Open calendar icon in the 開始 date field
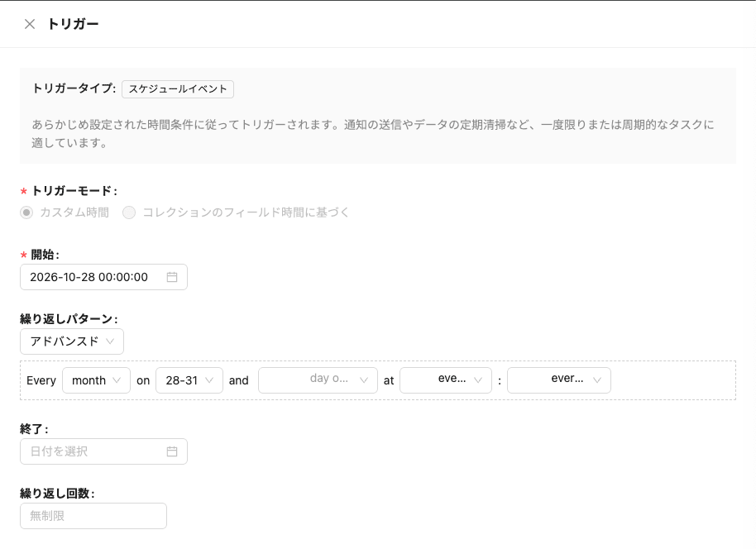Screen dimensions: 756x549 point(172,277)
